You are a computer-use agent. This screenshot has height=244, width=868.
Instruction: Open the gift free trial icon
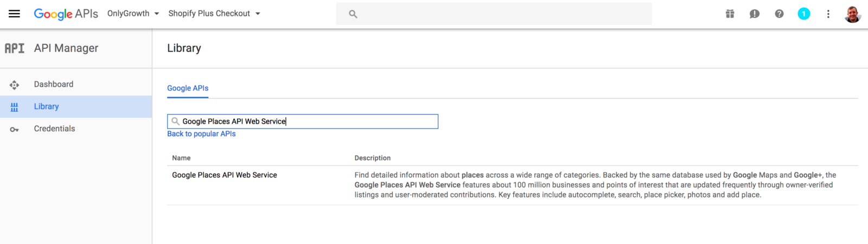pos(730,14)
